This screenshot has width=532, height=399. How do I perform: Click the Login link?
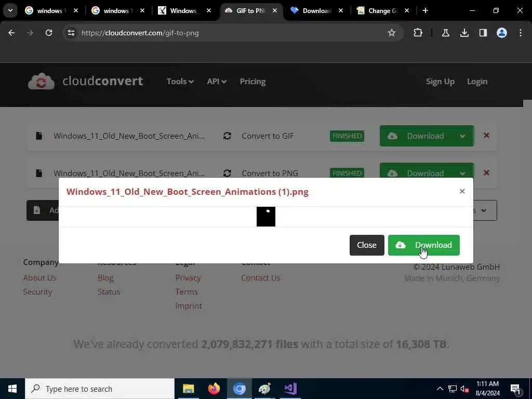pos(477,82)
